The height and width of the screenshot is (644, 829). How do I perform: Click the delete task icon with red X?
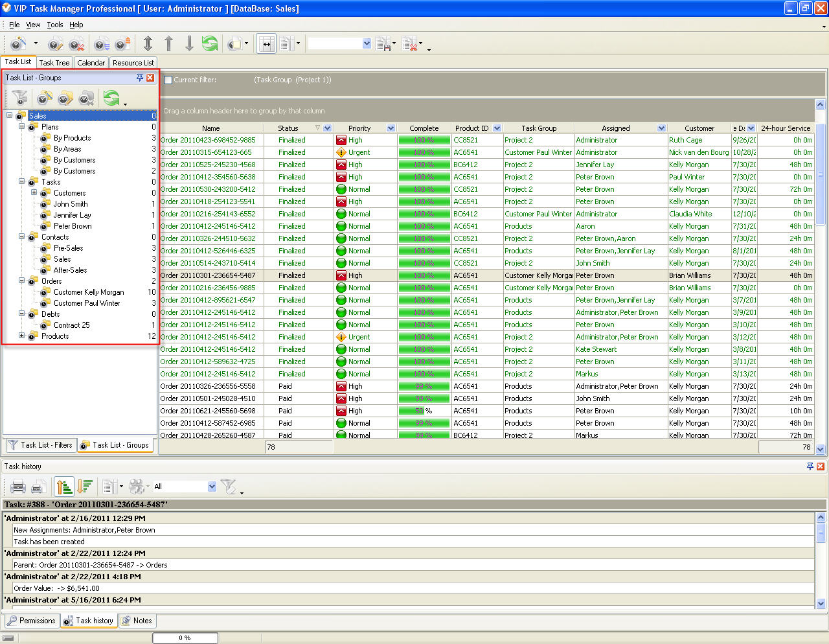click(x=76, y=44)
